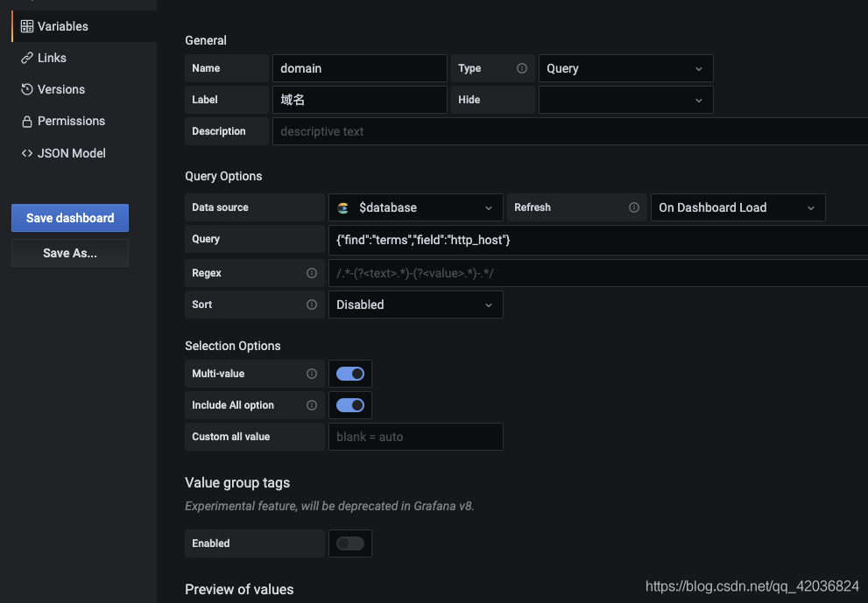Click the Save As... button
This screenshot has height=603, width=868.
[x=70, y=253]
